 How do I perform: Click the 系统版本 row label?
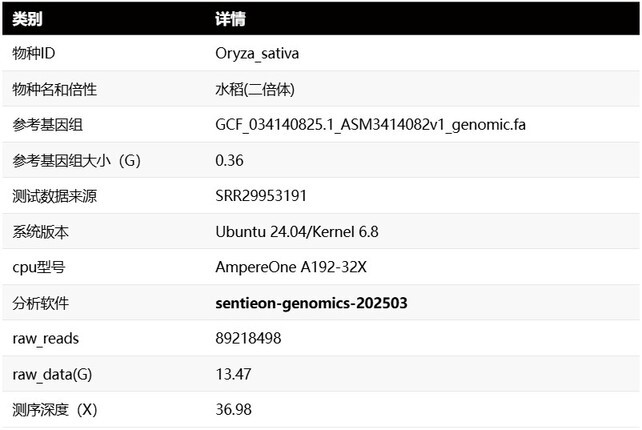click(40, 232)
